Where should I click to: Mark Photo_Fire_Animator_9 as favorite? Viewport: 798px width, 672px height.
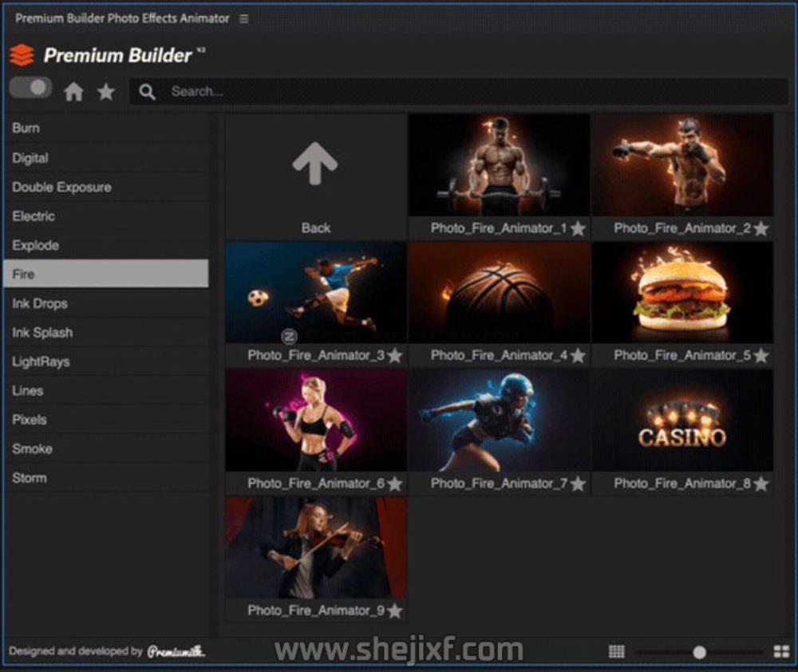(x=394, y=611)
